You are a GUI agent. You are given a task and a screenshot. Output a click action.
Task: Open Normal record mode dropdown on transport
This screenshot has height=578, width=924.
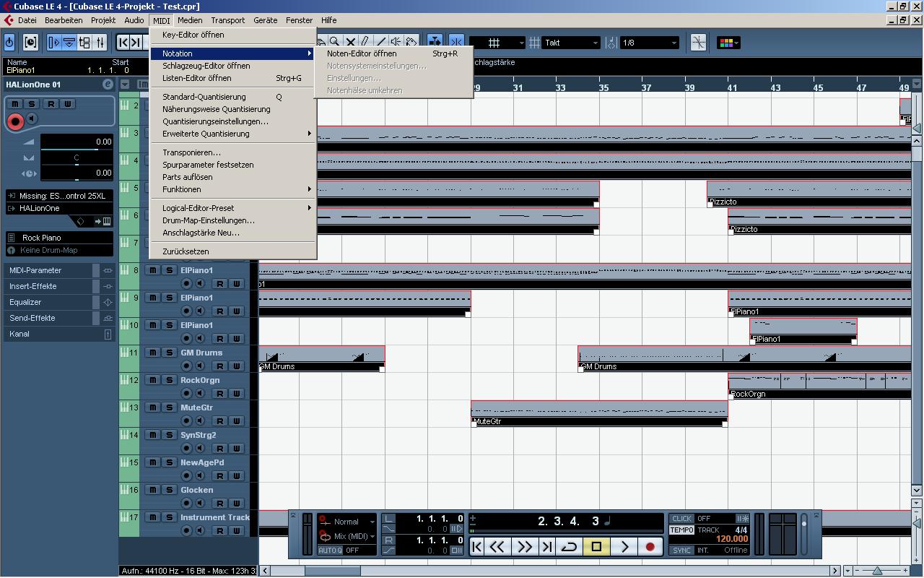(346, 522)
